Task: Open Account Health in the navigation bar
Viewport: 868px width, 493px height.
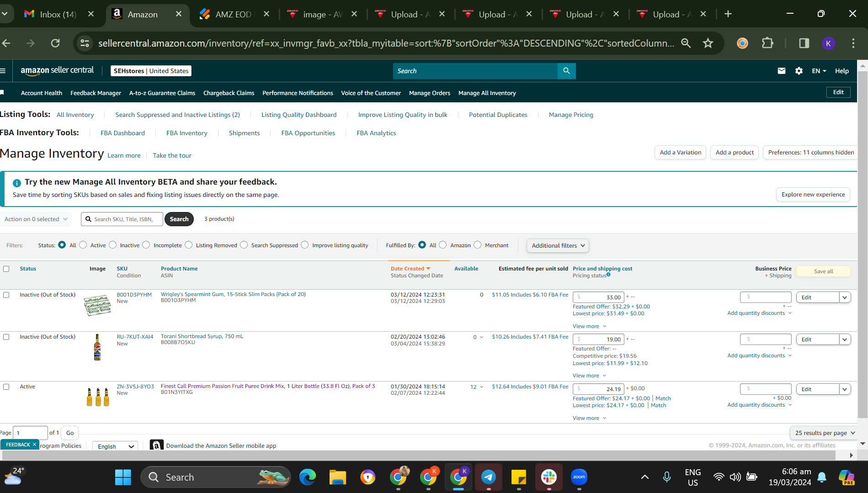Action: (42, 93)
